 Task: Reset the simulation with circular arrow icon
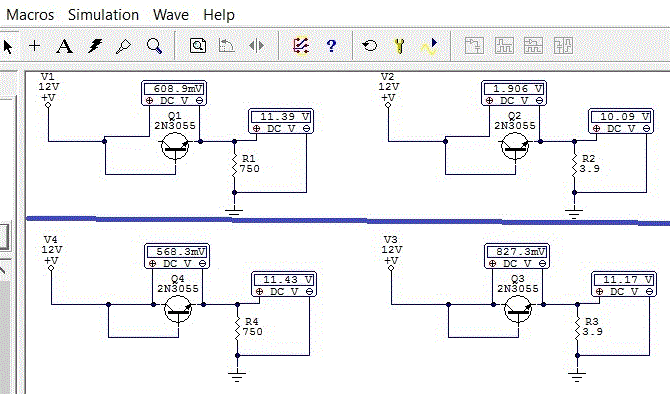370,46
